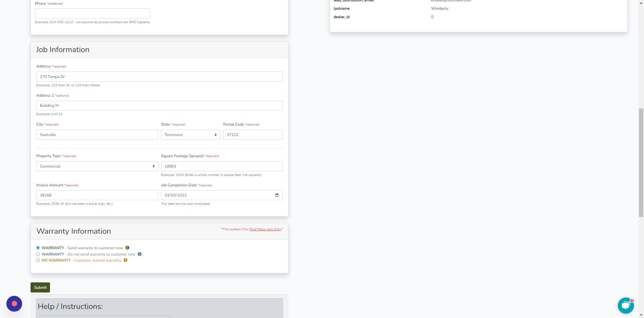
Task: Click the Invoice Amount field
Action: pos(97,195)
